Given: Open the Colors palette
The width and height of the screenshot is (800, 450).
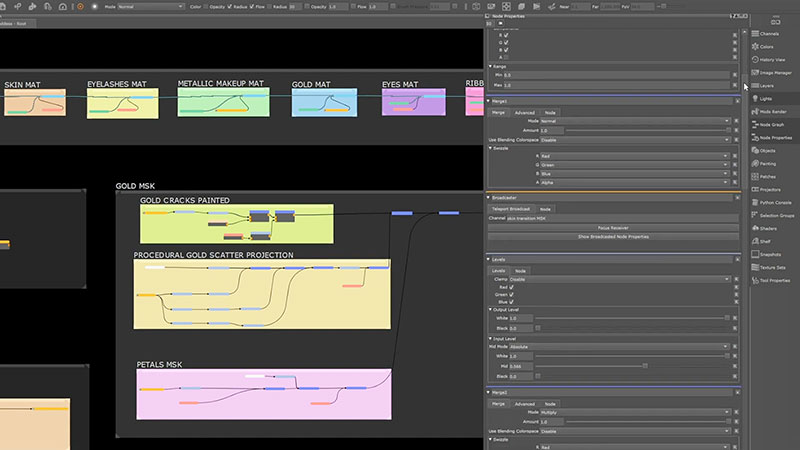Looking at the screenshot, I should pyautogui.click(x=766, y=46).
